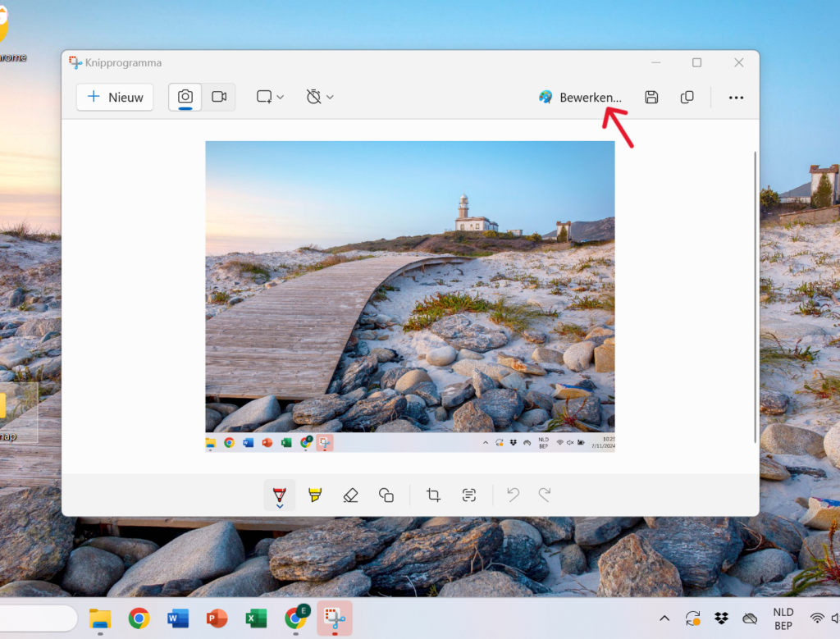This screenshot has width=840, height=639.
Task: Activate the image crop tool
Action: pos(433,495)
